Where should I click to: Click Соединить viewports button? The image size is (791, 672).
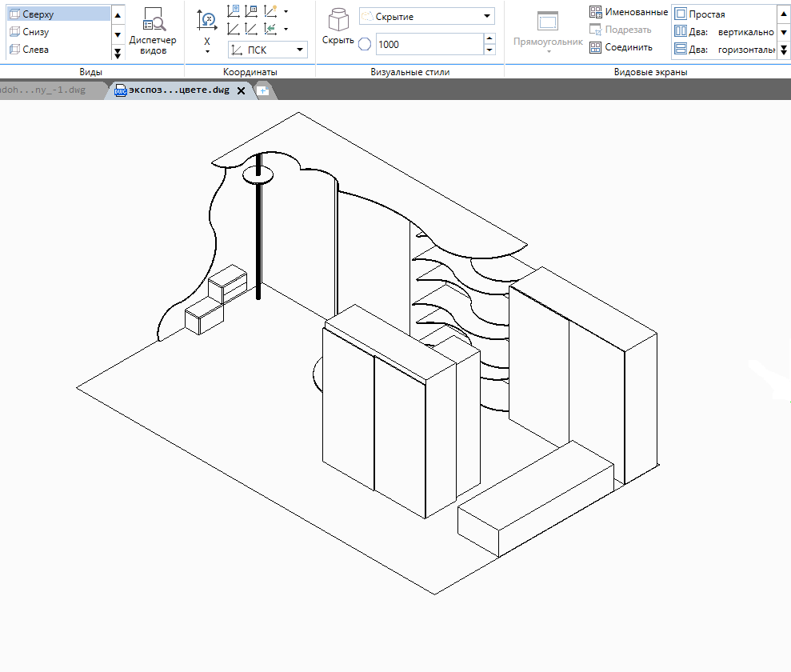coord(621,47)
